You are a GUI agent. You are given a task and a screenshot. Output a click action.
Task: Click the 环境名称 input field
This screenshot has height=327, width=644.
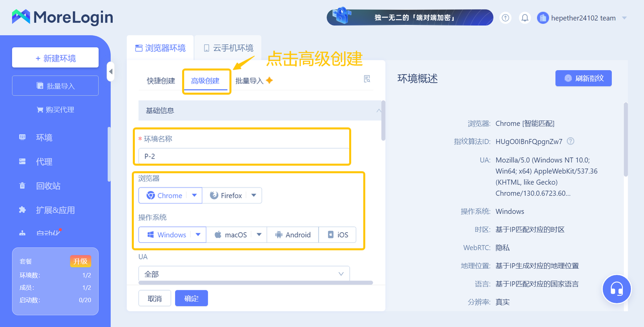coord(244,156)
